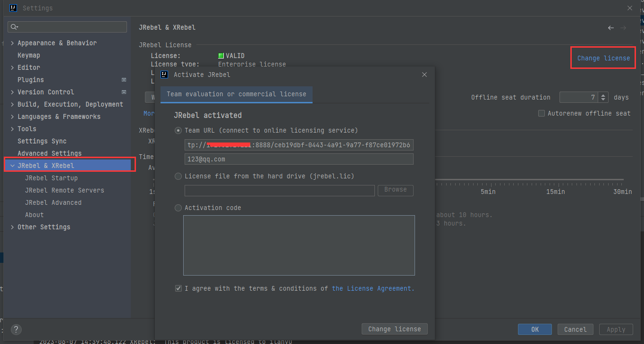Open JRebel Advanced settings
The height and width of the screenshot is (344, 644).
(x=53, y=202)
